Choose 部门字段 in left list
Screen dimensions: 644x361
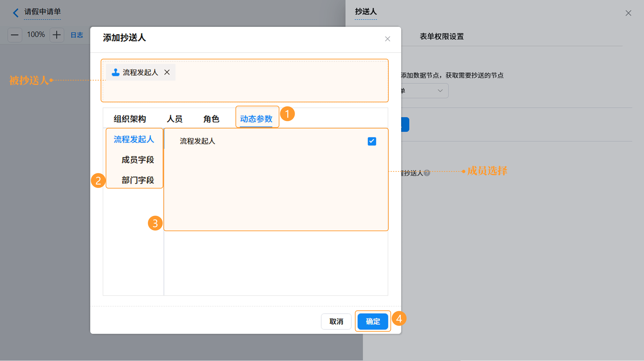[x=138, y=180]
